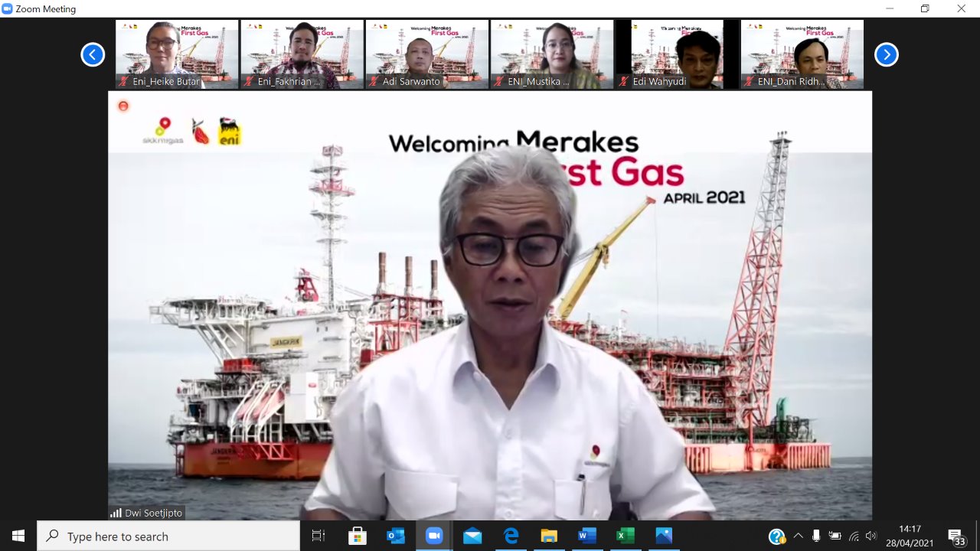Image resolution: width=980 pixels, height=551 pixels.
Task: Launch Microsoft Word from the taskbar
Action: [587, 536]
